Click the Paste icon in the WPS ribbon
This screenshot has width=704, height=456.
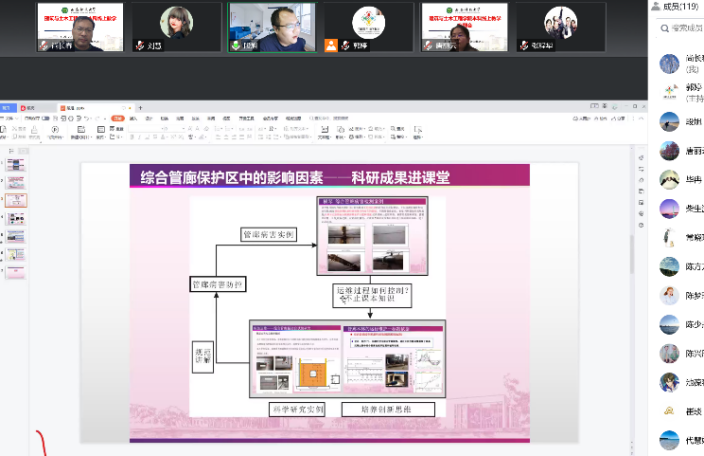tap(3, 130)
